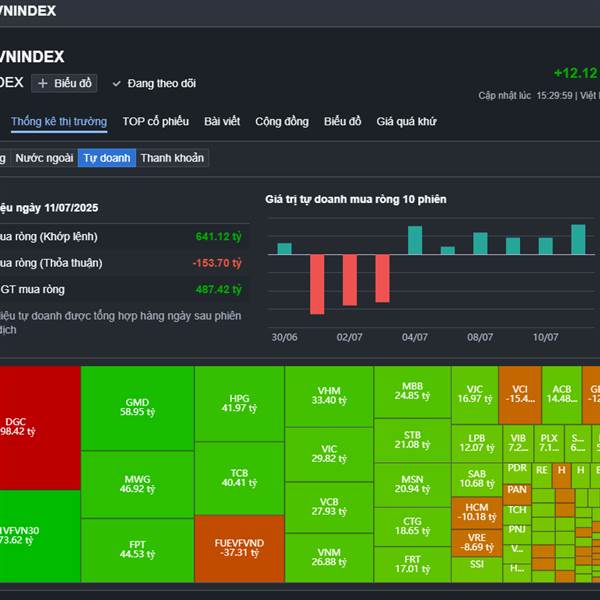Click the DGC red treemap tile
Viewport: 600px width, 600px height.
click(40, 428)
